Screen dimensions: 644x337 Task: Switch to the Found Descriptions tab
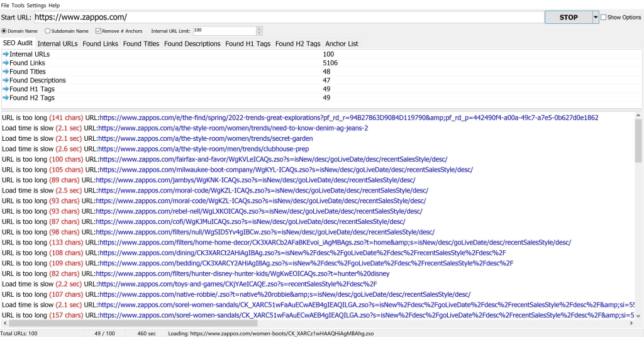(x=192, y=43)
